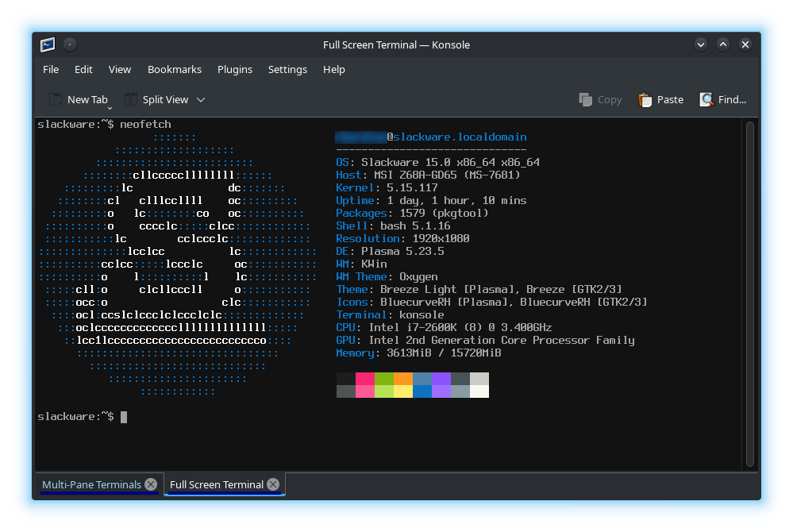Open the Plugins menu
This screenshot has height=532, width=793.
pos(235,70)
